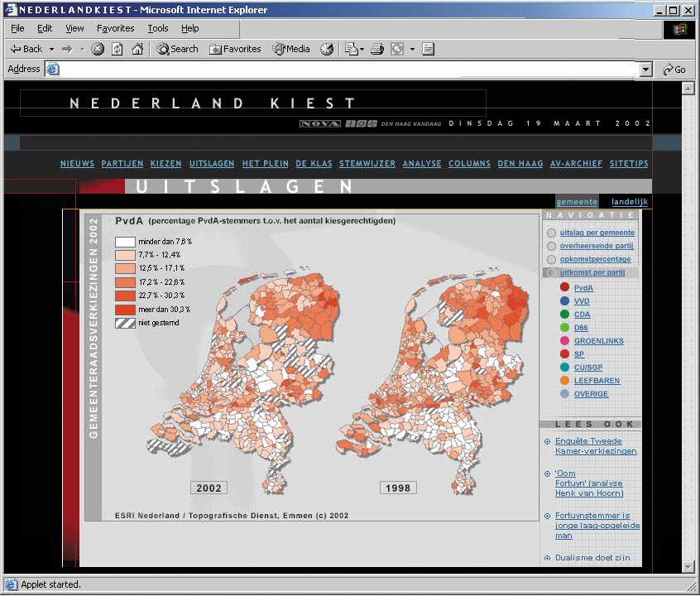Open the Search pane from the toolbar
This screenshot has height=596, width=700.
point(177,49)
